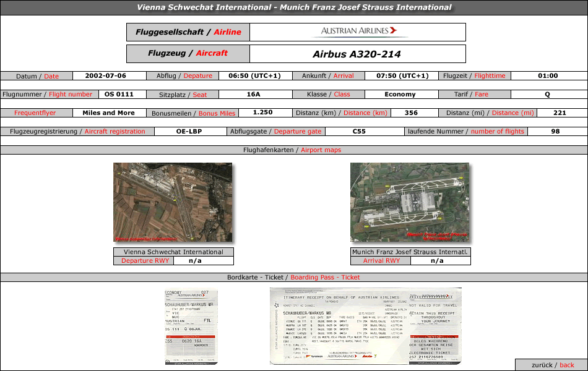
Task: Click the Flughafenkarten / Airport maps header
Action: click(x=292, y=150)
